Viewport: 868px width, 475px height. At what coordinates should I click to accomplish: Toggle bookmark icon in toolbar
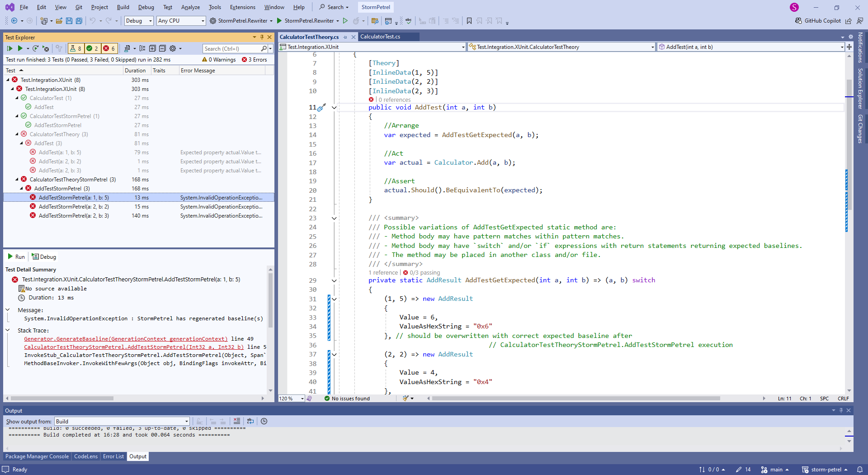pyautogui.click(x=469, y=21)
